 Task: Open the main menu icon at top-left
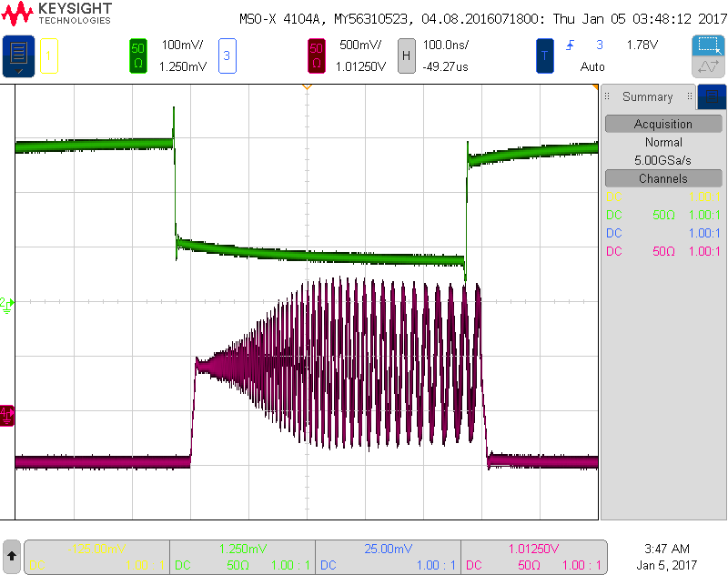[x=18, y=56]
